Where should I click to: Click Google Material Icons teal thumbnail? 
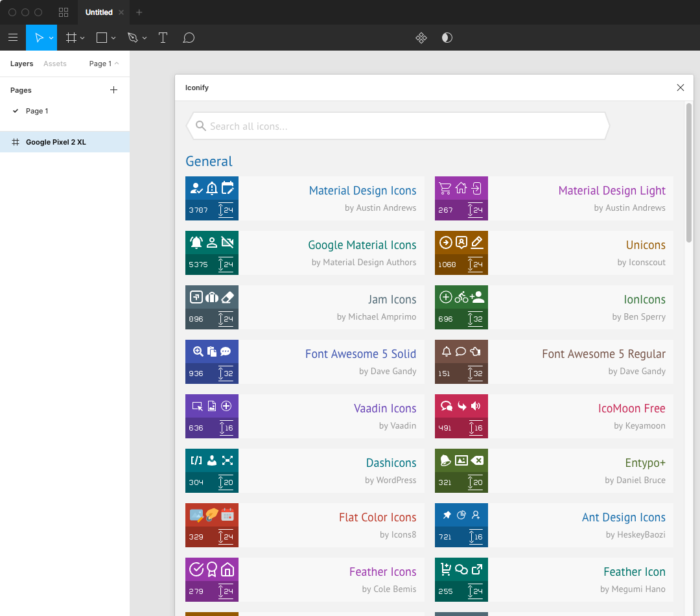[x=211, y=253]
